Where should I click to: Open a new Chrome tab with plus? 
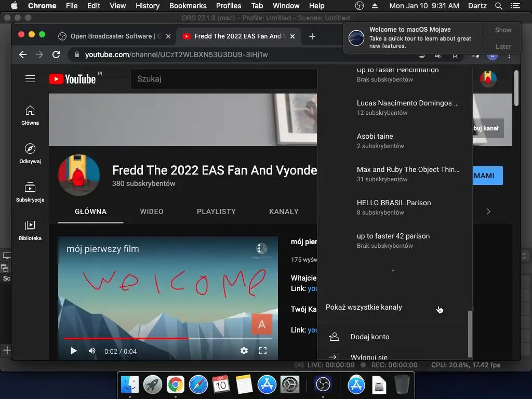(x=312, y=36)
